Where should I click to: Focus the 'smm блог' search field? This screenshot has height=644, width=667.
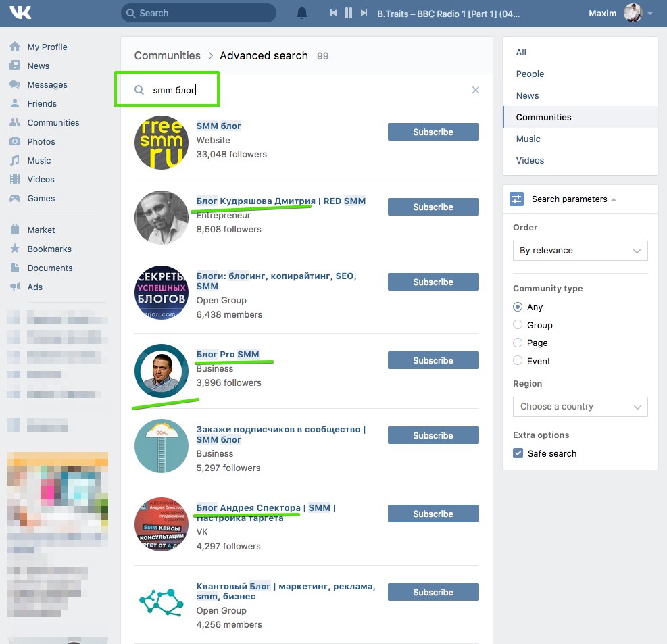pyautogui.click(x=306, y=90)
